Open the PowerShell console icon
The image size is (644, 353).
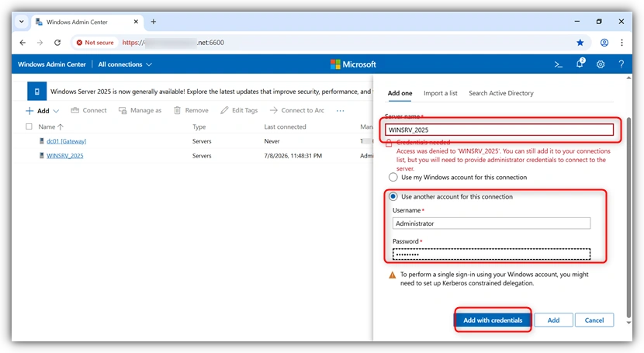click(x=558, y=64)
